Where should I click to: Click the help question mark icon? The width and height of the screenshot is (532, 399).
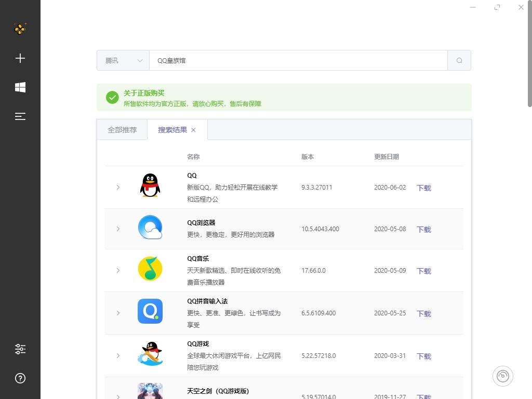tap(20, 378)
